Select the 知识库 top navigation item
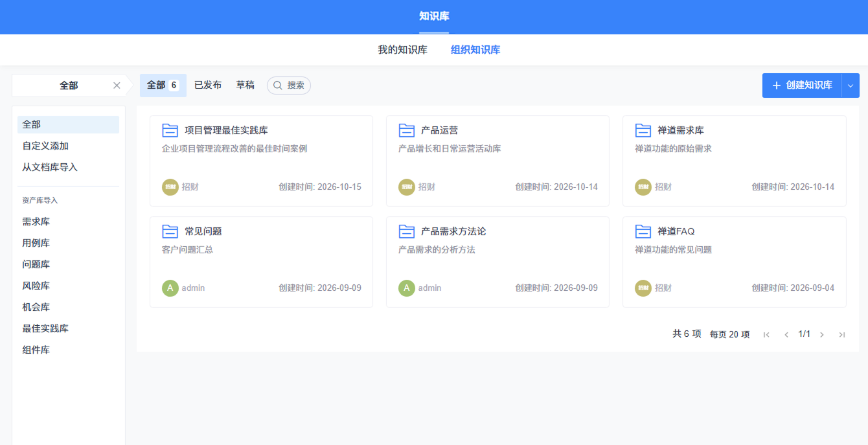This screenshot has height=445, width=868. tap(434, 16)
